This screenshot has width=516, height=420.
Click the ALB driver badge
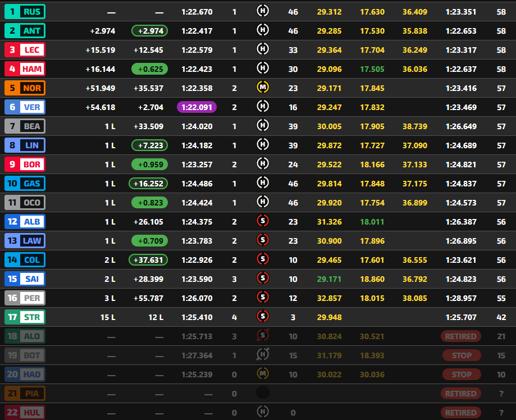(25, 222)
